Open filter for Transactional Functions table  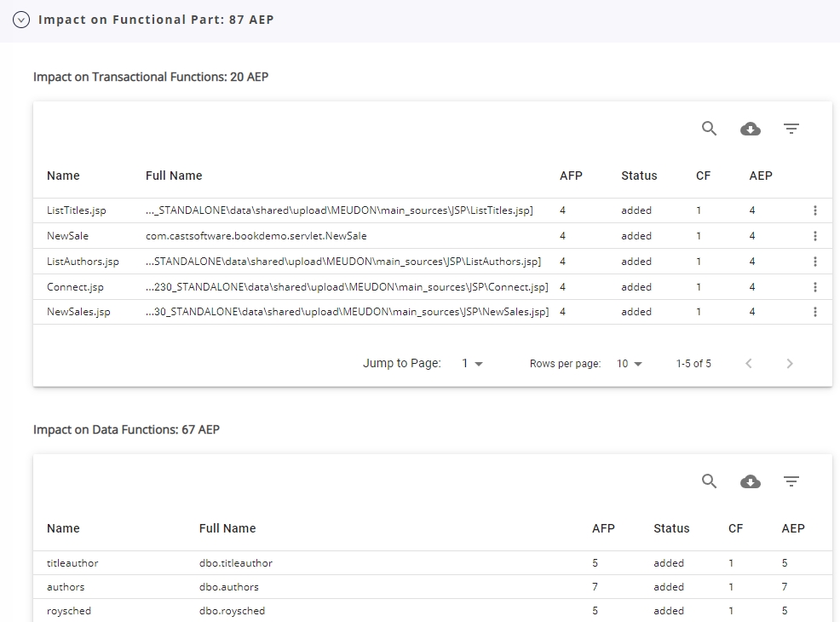coord(791,129)
